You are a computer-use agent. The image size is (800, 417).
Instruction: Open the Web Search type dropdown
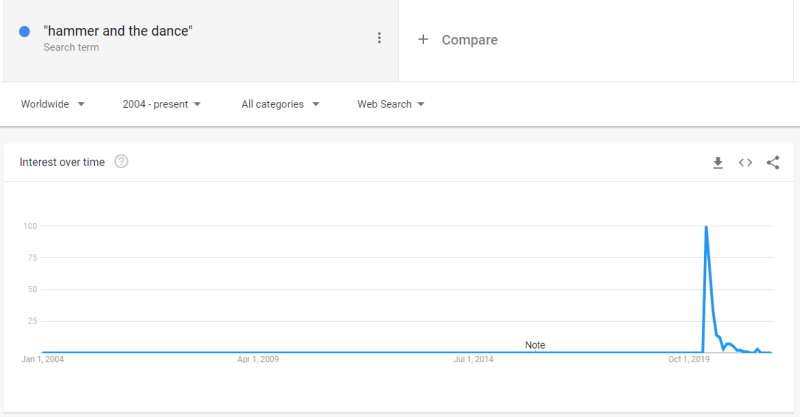tap(391, 104)
